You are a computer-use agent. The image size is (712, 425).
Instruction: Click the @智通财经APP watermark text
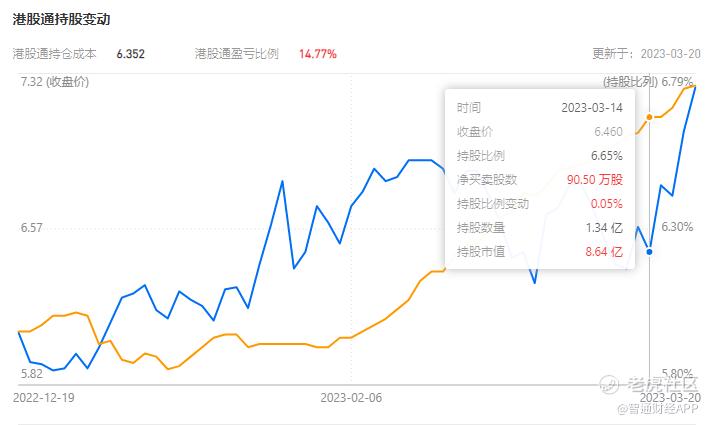click(x=657, y=409)
